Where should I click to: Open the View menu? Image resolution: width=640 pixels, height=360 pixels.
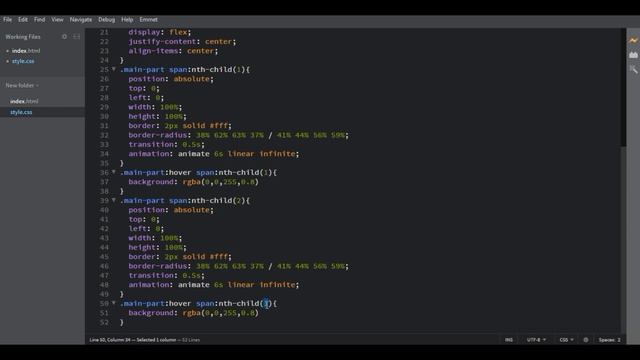pos(57,20)
